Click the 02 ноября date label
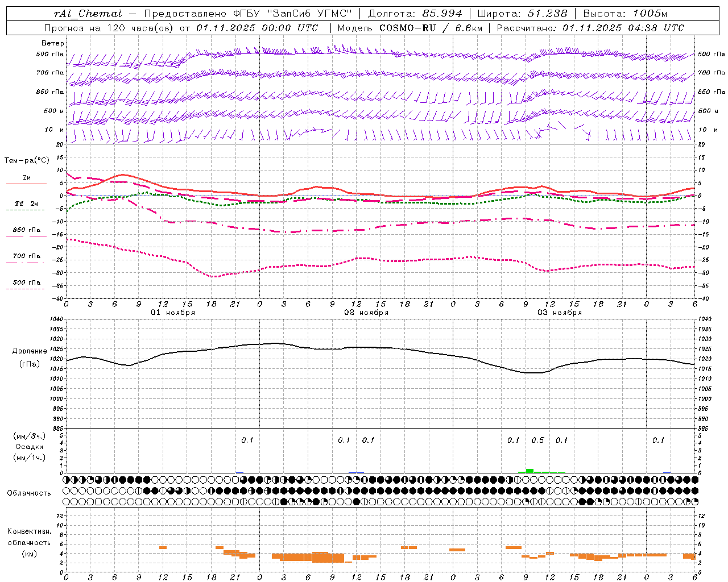Image resolution: width=728 pixels, height=582 pixels. click(x=366, y=313)
